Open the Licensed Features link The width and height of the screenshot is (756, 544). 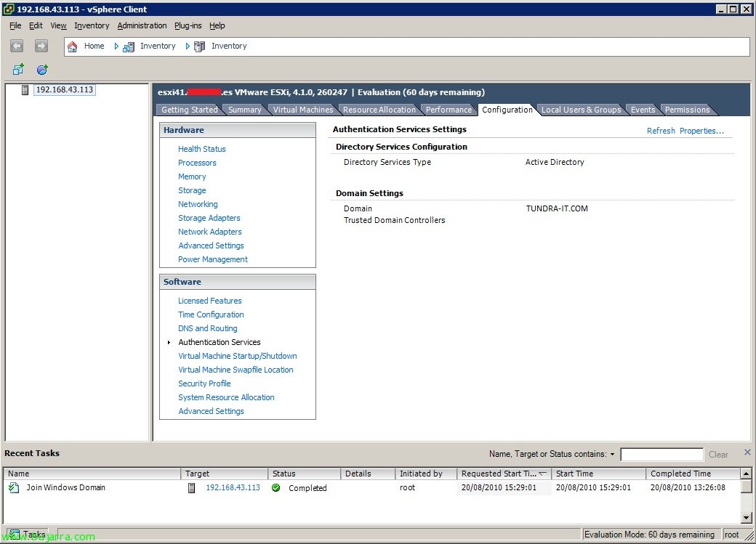tap(210, 301)
